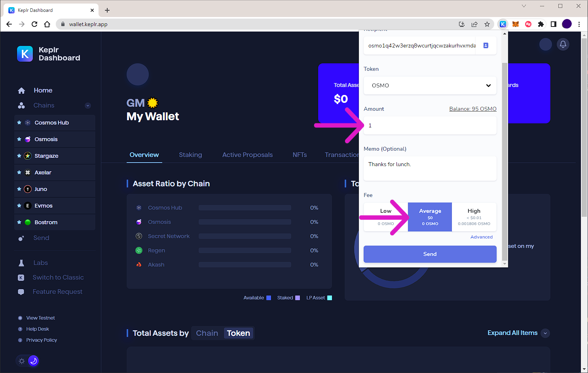
Task: Click the Advanced fee link
Action: (482, 237)
